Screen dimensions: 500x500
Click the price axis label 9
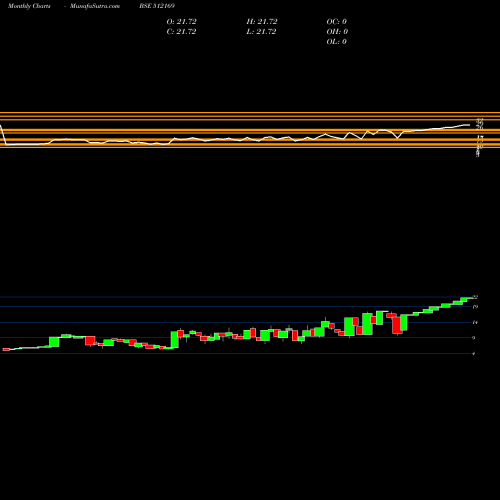(474, 338)
